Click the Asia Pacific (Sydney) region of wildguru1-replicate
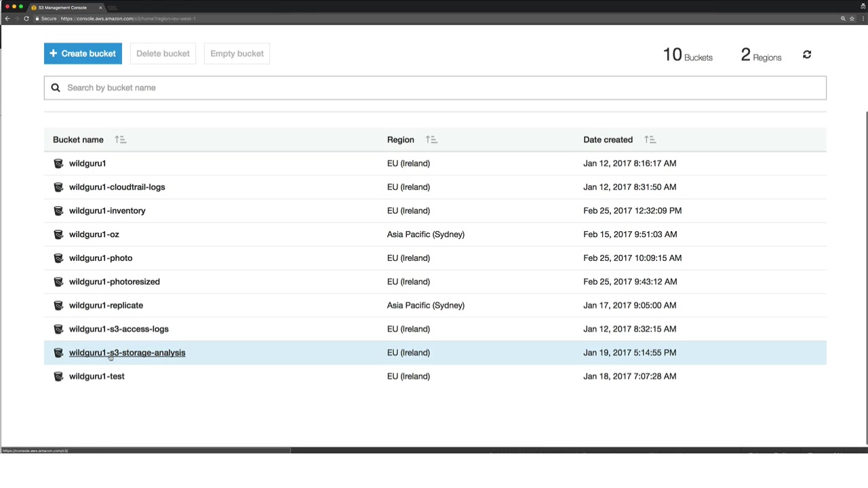 (426, 306)
